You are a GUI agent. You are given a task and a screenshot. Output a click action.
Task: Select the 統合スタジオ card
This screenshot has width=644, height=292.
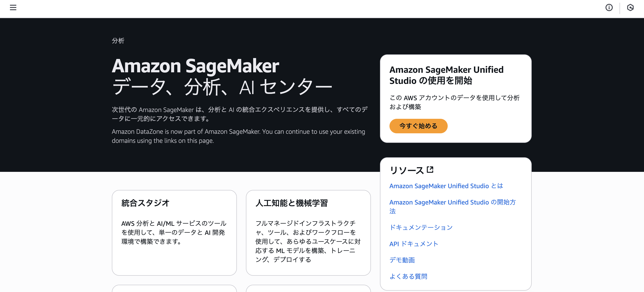coord(174,232)
